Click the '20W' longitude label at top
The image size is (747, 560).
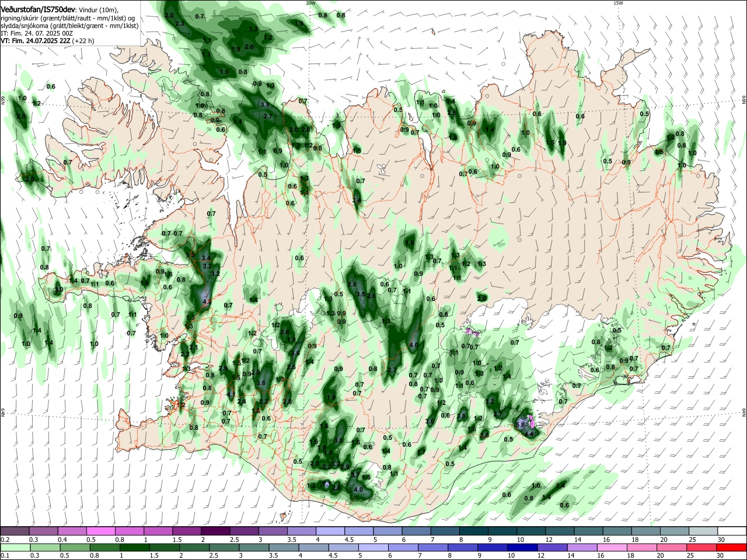(x=310, y=3)
